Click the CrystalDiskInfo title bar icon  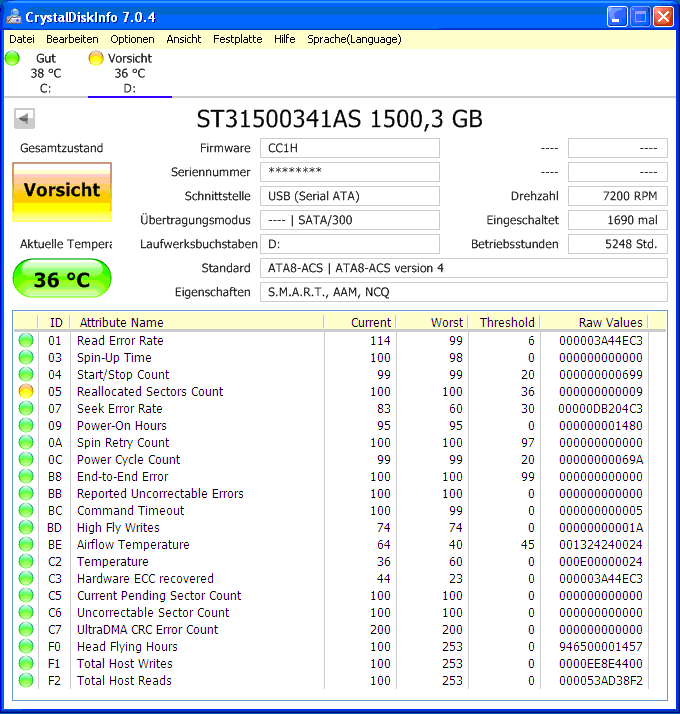pyautogui.click(x=14, y=17)
